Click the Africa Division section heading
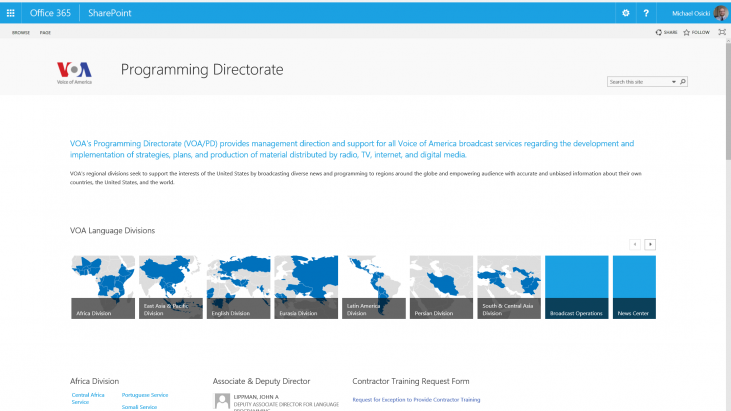Image resolution: width=731 pixels, height=411 pixels. point(94,381)
